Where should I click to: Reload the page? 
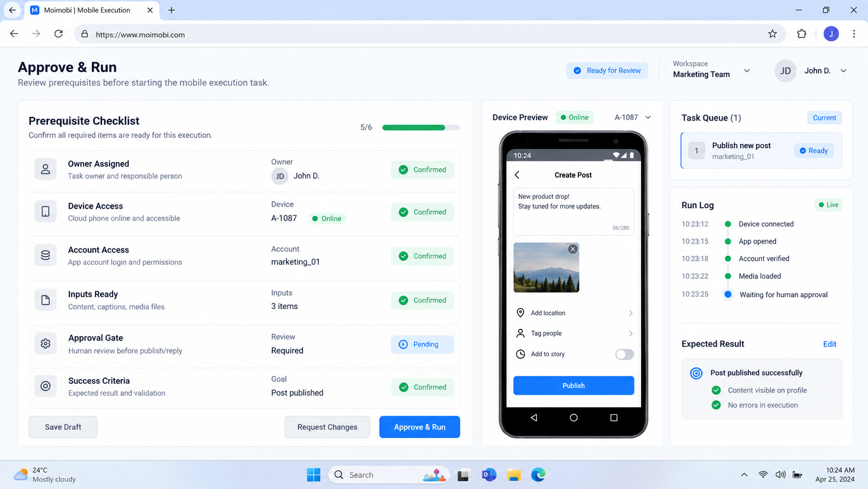[x=59, y=34]
